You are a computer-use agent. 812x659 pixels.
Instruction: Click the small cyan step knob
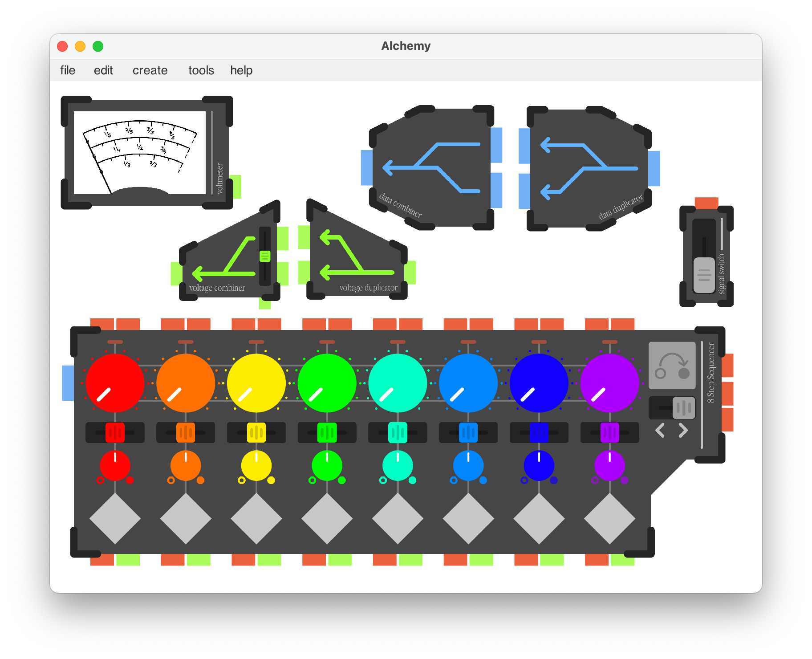(398, 466)
